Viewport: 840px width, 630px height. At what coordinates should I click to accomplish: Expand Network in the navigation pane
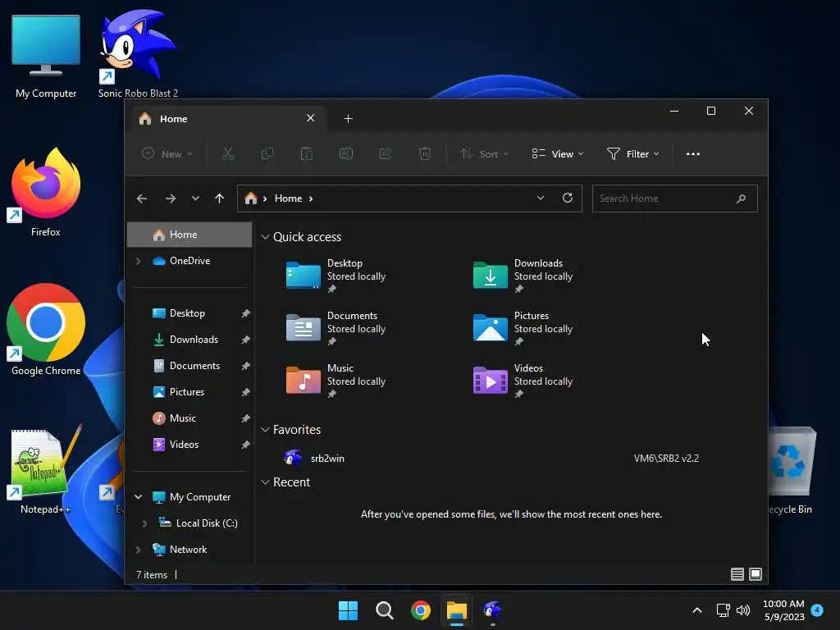(x=138, y=550)
